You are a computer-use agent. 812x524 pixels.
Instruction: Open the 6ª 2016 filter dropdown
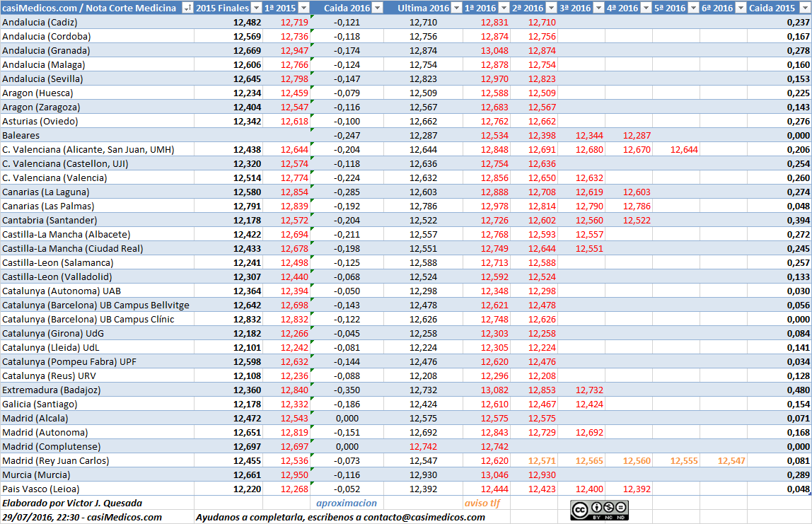(741, 8)
